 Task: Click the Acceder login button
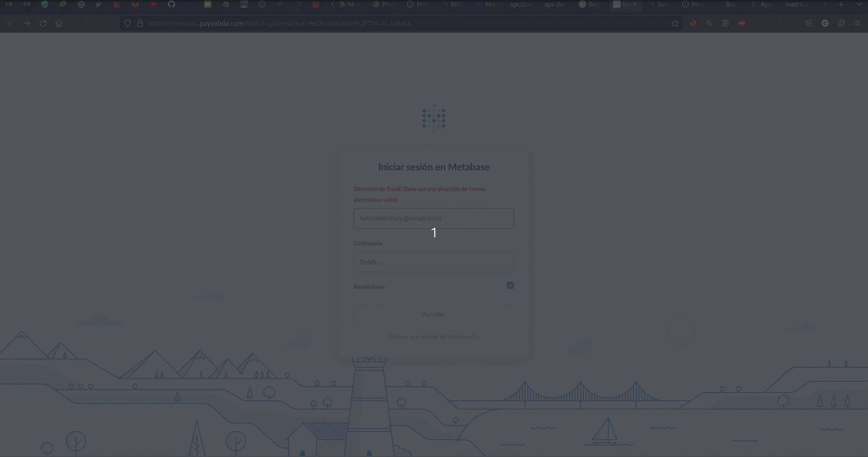434,314
